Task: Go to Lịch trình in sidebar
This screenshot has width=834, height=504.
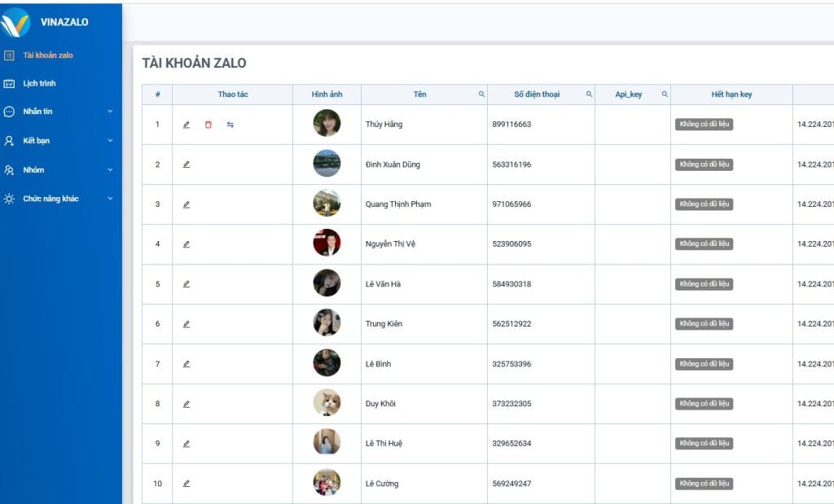Action: 39,83
